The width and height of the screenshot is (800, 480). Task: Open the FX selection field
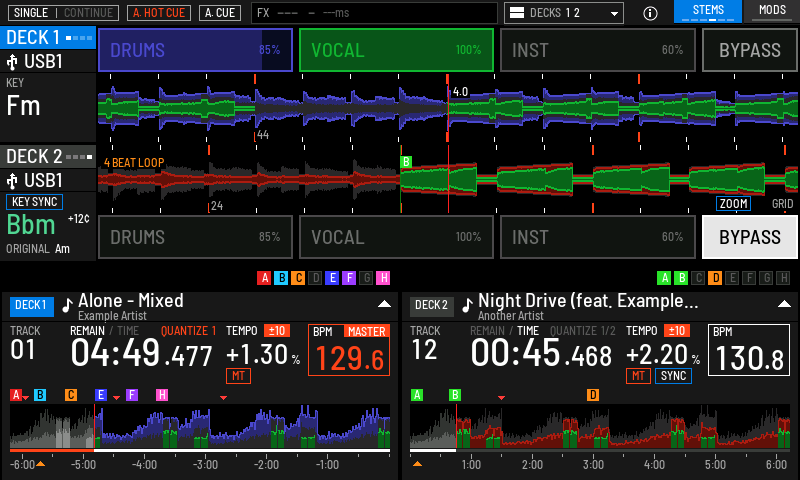[x=374, y=13]
